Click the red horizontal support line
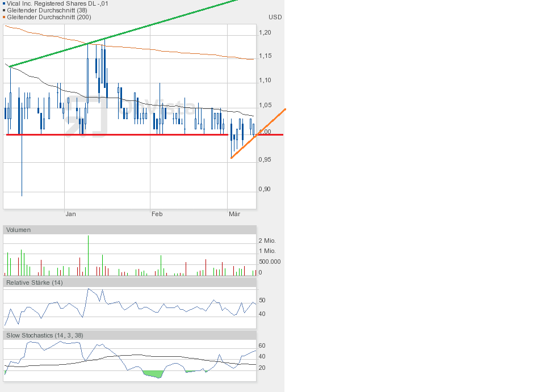 [114, 134]
